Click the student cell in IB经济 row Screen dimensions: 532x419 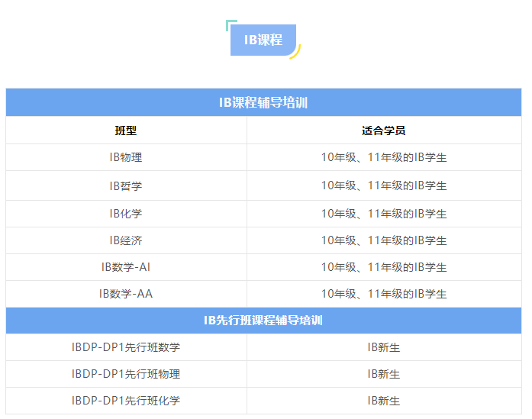click(x=384, y=240)
